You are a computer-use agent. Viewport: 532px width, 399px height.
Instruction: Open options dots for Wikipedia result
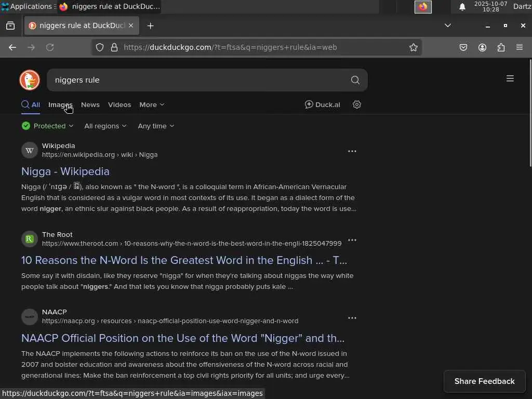[x=352, y=151]
